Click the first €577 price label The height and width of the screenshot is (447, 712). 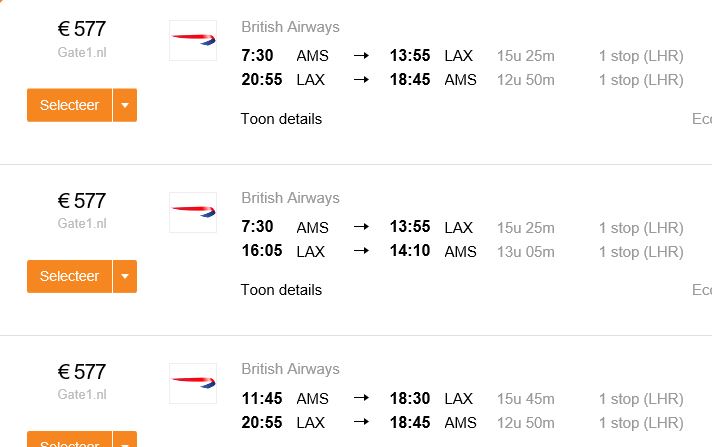point(82,29)
